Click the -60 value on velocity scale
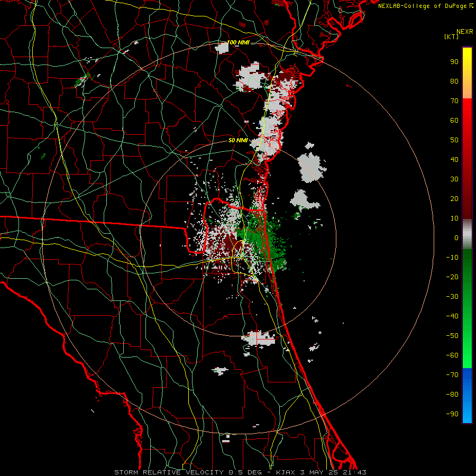 pyautogui.click(x=452, y=355)
